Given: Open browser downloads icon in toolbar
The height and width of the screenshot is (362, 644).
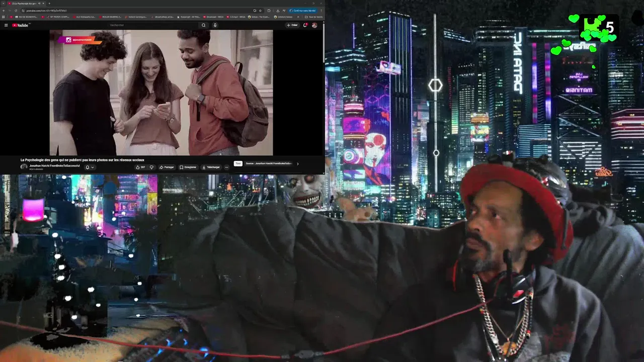Looking at the screenshot, I should pos(278,11).
